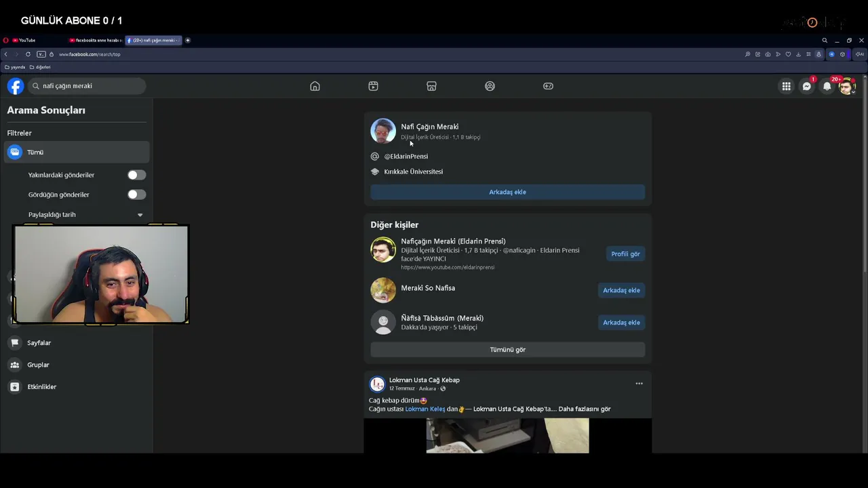868x488 pixels.
Task: Open the extensions cube icon
Action: [x=842, y=54]
